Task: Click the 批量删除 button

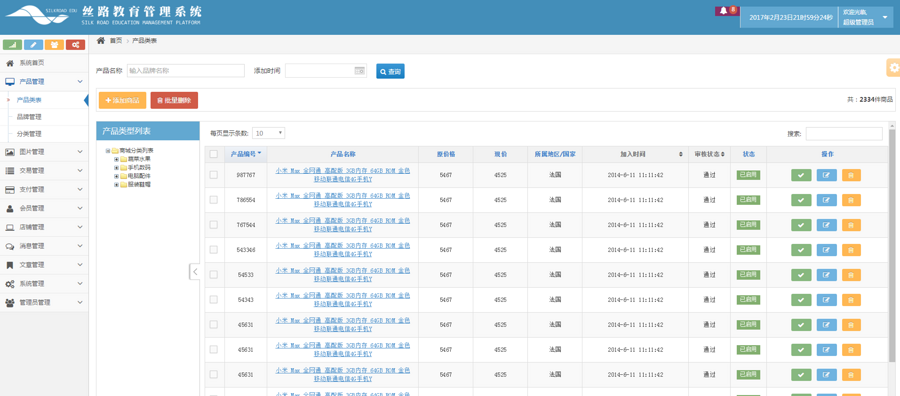Action: click(174, 100)
